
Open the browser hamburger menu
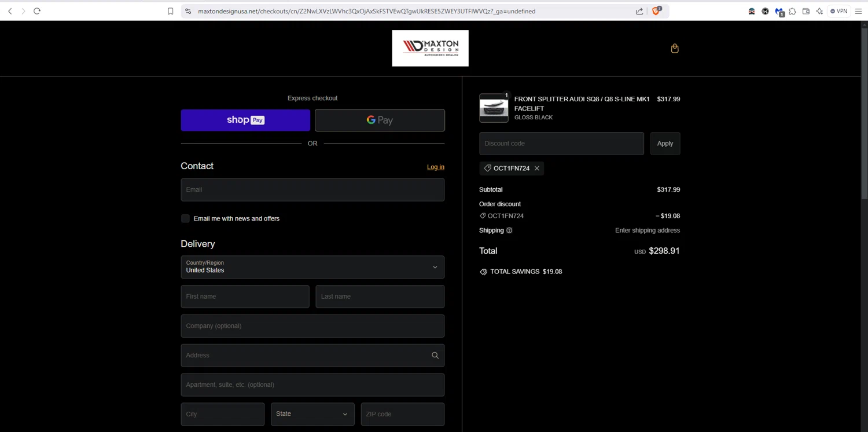pyautogui.click(x=859, y=11)
